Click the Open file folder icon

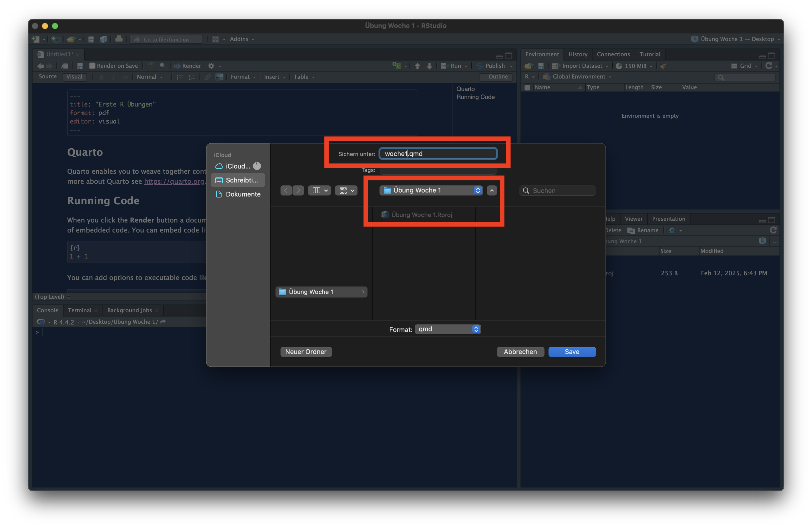[70, 39]
